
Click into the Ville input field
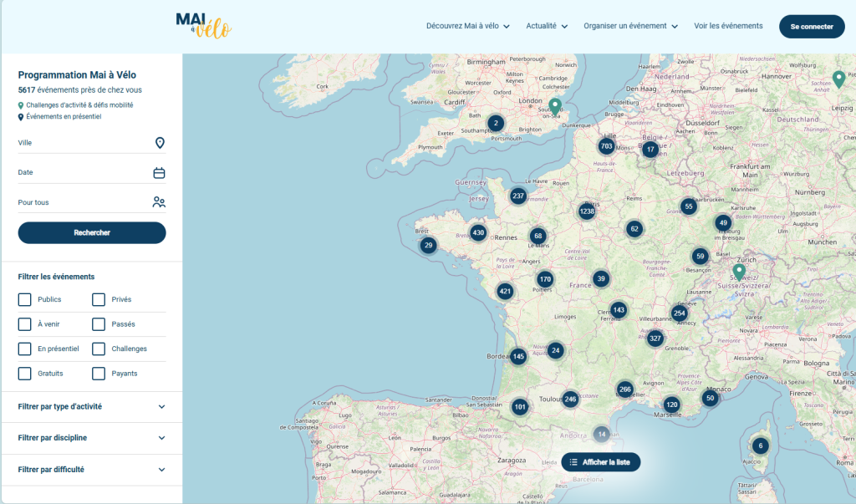tap(92, 143)
